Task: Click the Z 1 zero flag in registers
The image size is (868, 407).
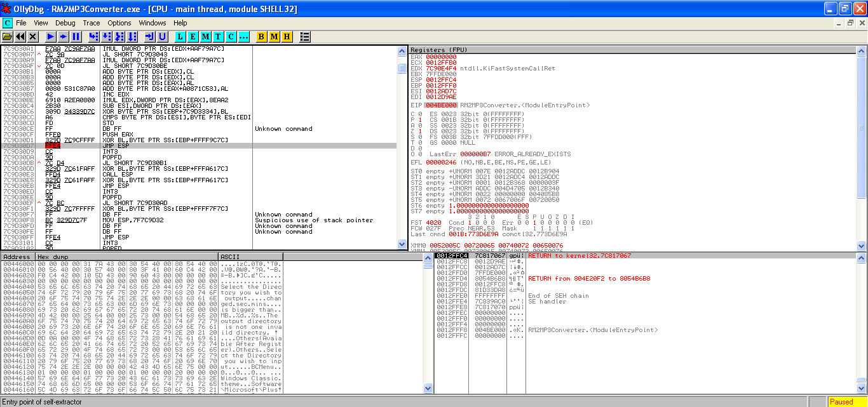Action: click(x=416, y=131)
